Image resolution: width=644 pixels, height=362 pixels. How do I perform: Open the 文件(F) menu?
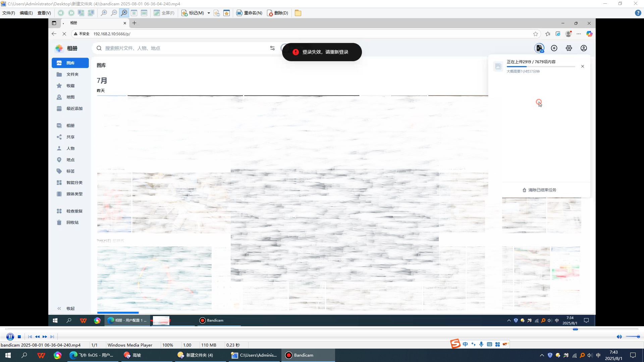(9, 13)
